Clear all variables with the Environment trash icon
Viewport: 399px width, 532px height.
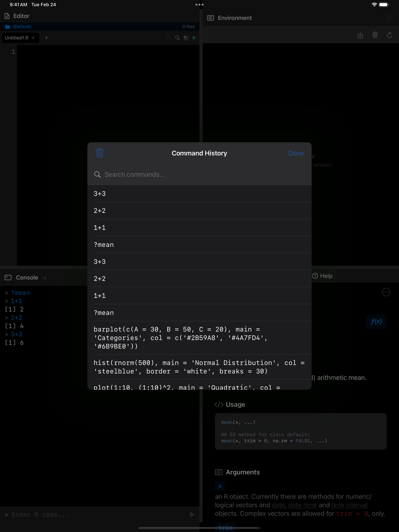tap(375, 35)
